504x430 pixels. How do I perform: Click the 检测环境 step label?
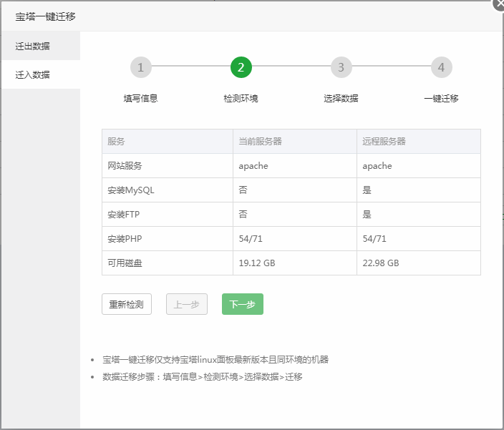[x=241, y=99]
